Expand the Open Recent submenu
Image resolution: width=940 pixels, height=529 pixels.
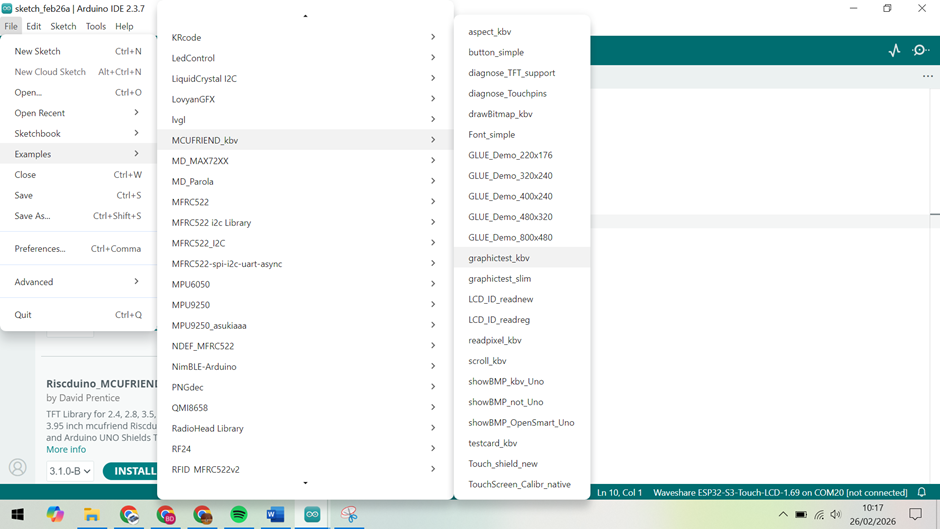(77, 113)
